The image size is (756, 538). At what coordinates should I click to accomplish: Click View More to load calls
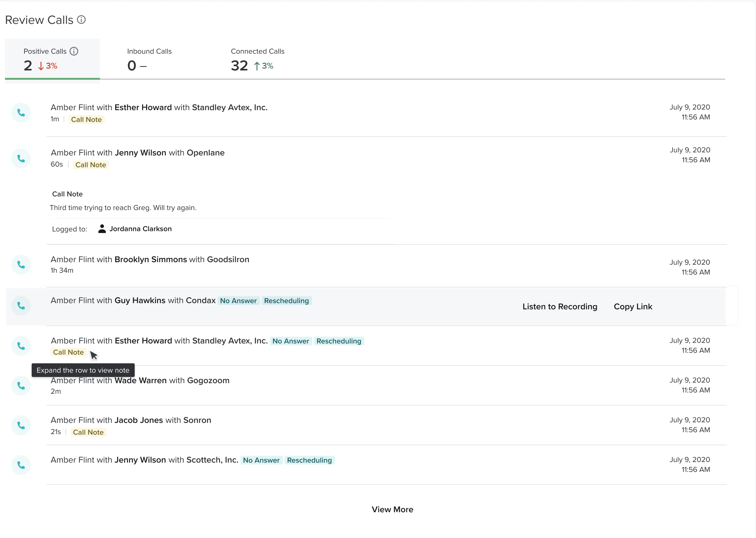coord(392,509)
